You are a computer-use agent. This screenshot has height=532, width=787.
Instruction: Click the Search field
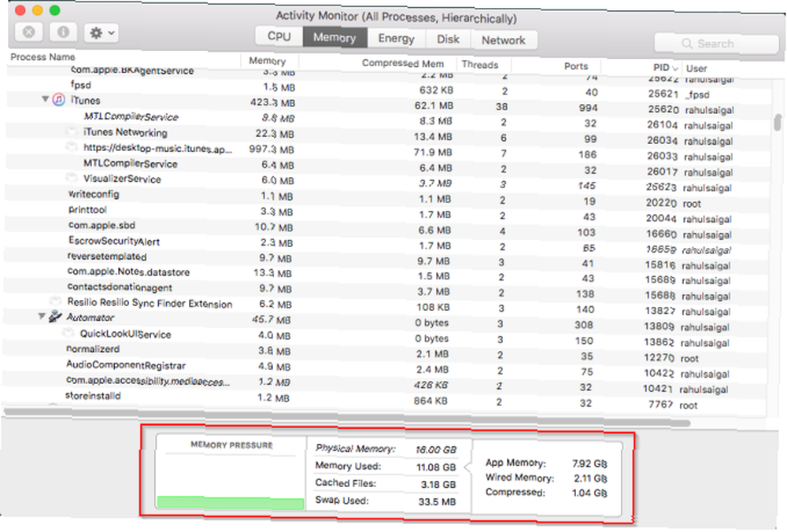point(716,43)
